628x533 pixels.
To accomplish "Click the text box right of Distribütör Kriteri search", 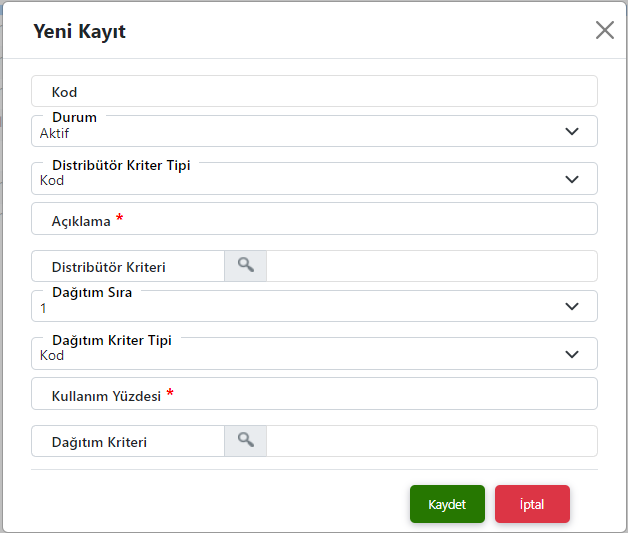I will (431, 267).
